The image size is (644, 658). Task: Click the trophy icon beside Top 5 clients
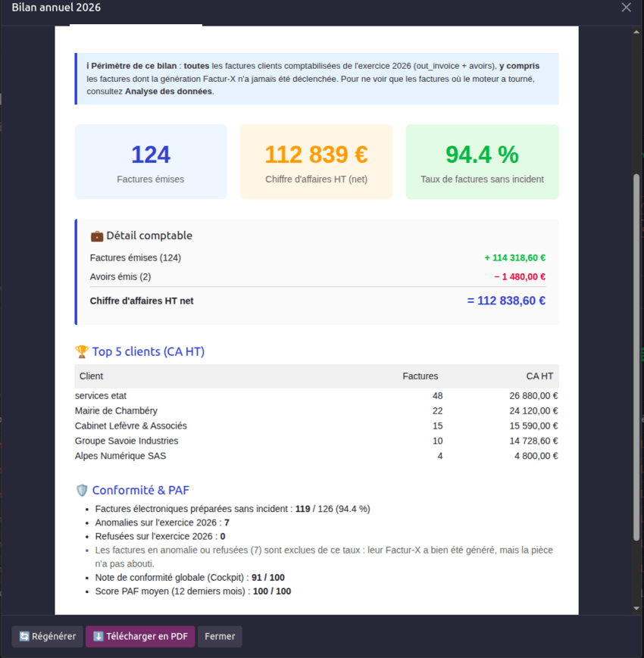pyautogui.click(x=82, y=351)
